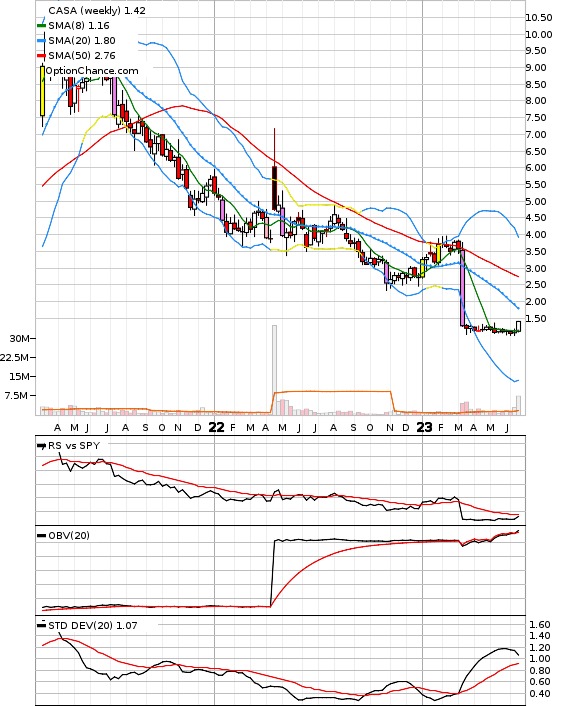This screenshot has width=566, height=706.
Task: Select the 23 year marker on time axis
Action: click(424, 427)
